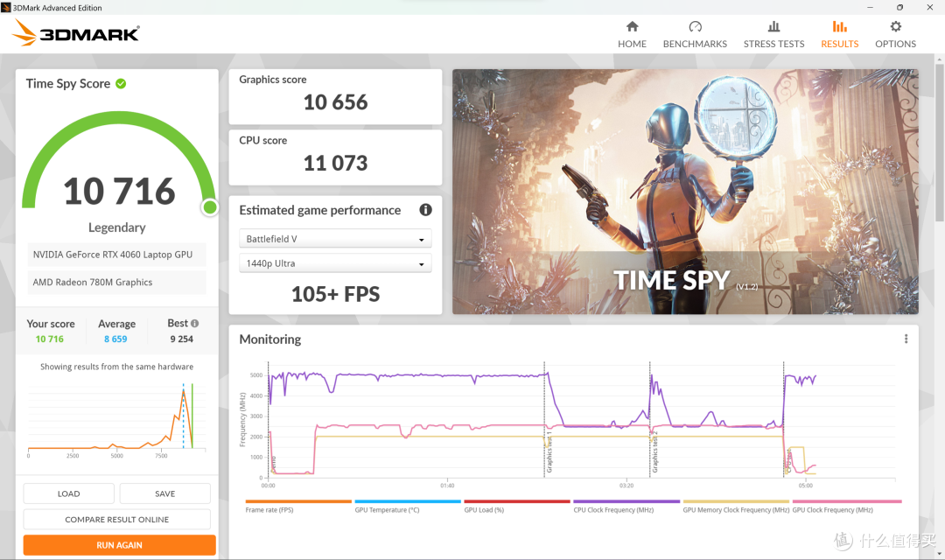The image size is (945, 560).
Task: Click the Load button
Action: click(x=69, y=493)
